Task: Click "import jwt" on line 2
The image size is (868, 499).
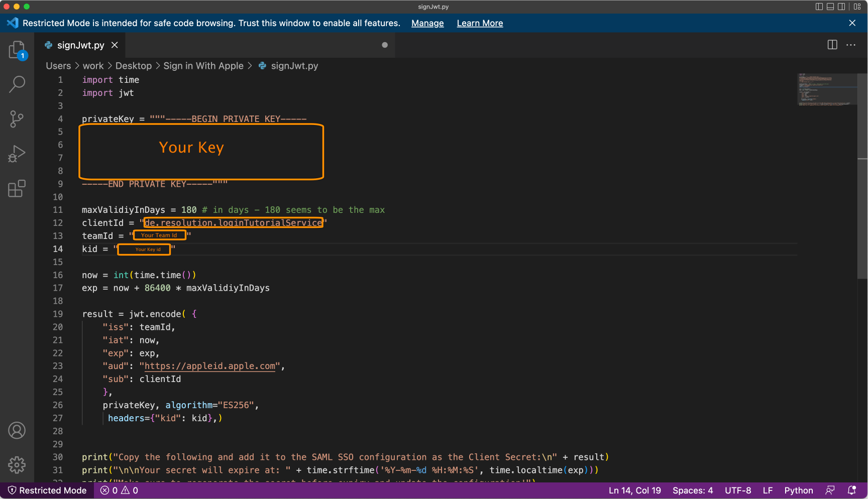Action: point(108,93)
